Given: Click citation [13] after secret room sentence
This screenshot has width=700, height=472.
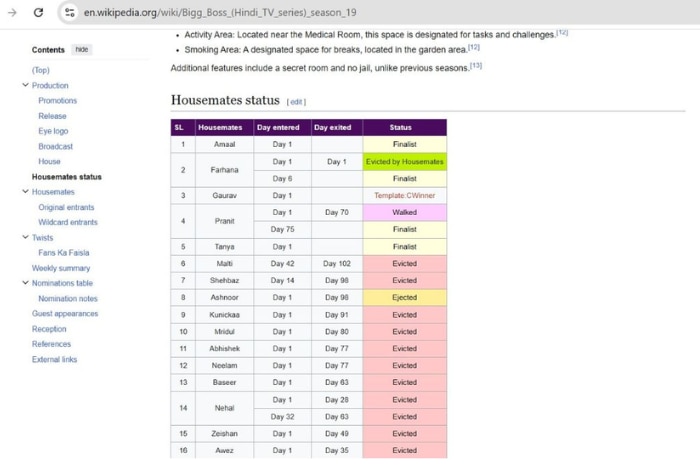Looking at the screenshot, I should [x=476, y=66].
